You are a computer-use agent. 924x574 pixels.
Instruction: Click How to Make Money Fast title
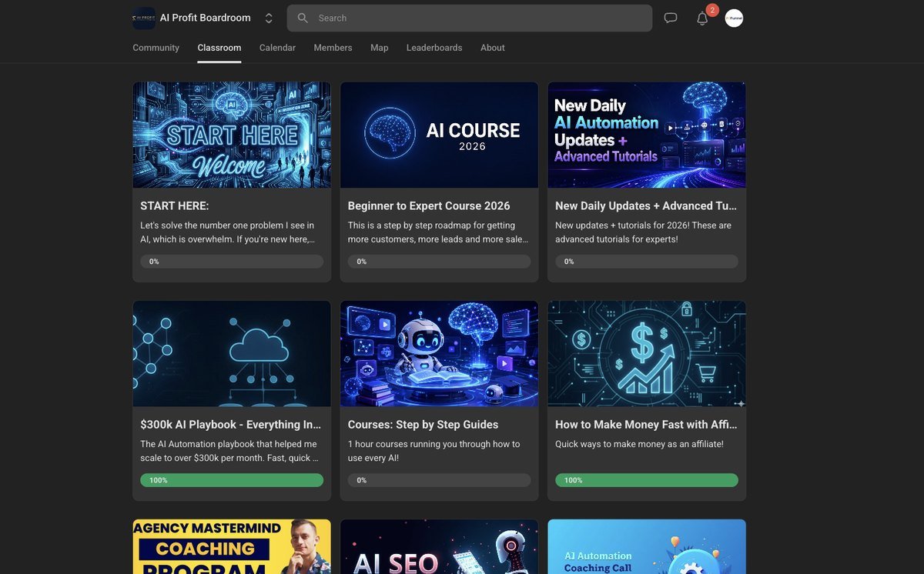[x=646, y=424]
